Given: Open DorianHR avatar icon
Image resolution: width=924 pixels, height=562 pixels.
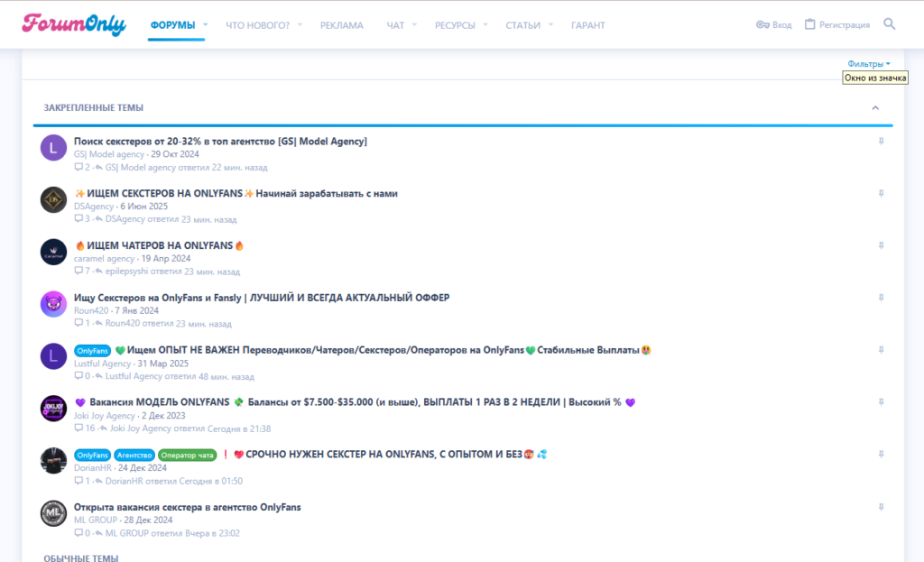Looking at the screenshot, I should (53, 461).
